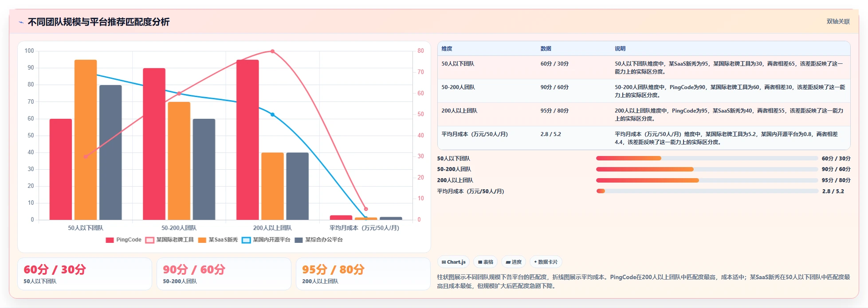This screenshot has height=308, width=868.
Task: Toggle the 某国内开源平台 legend item
Action: coord(266,240)
